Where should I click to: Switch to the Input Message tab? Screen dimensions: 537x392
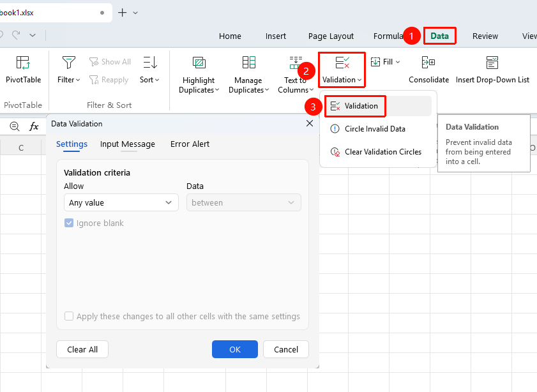point(128,144)
